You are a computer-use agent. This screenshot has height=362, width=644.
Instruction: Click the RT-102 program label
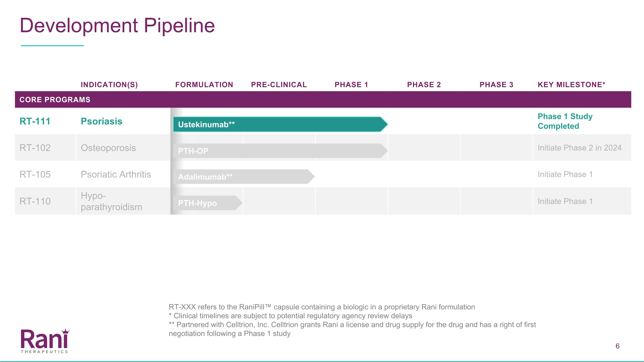point(35,148)
